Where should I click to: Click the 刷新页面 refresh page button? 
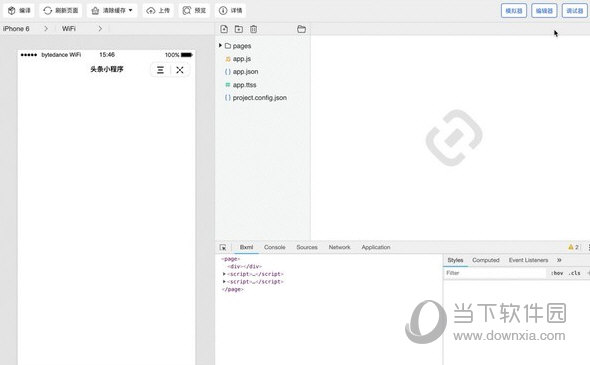(61, 11)
